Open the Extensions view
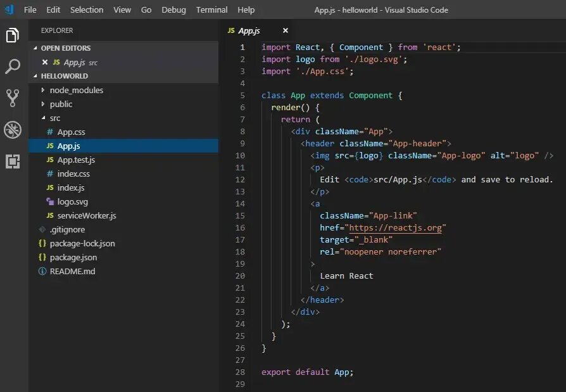The width and height of the screenshot is (566, 392). pyautogui.click(x=13, y=161)
